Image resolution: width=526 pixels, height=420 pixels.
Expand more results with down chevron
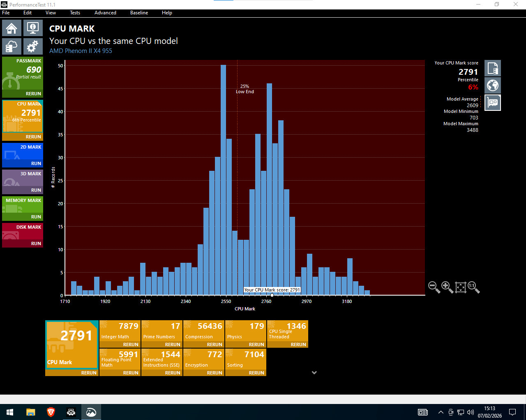coord(314,373)
